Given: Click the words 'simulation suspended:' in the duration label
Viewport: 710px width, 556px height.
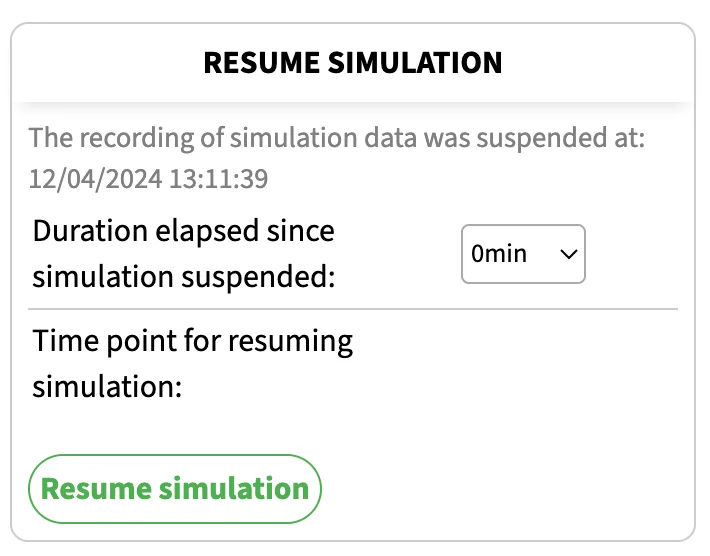Looking at the screenshot, I should (184, 277).
